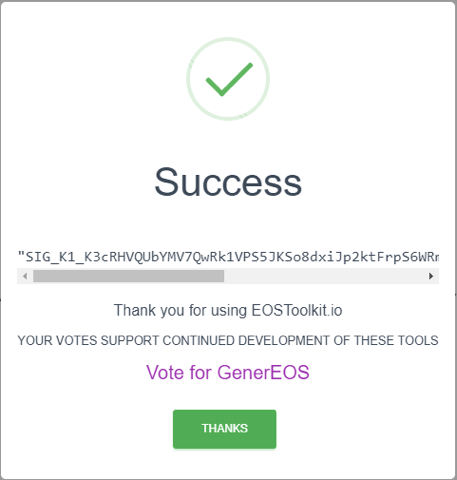Dismiss dialog with the THANKS button
This screenshot has width=457, height=480.
tap(225, 429)
